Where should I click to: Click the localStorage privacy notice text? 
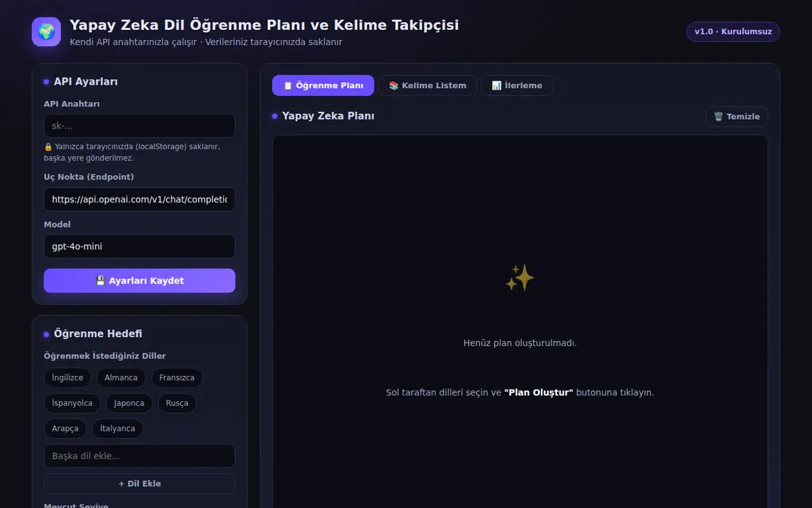[132, 152]
